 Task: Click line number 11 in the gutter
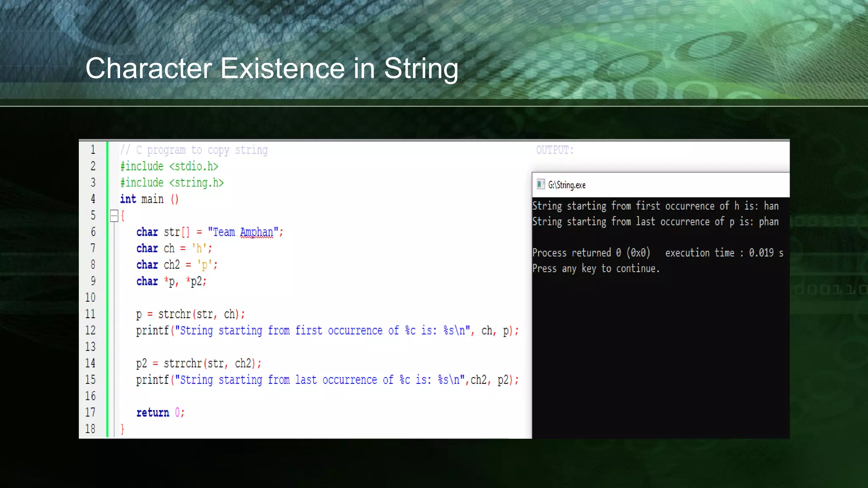(x=90, y=314)
